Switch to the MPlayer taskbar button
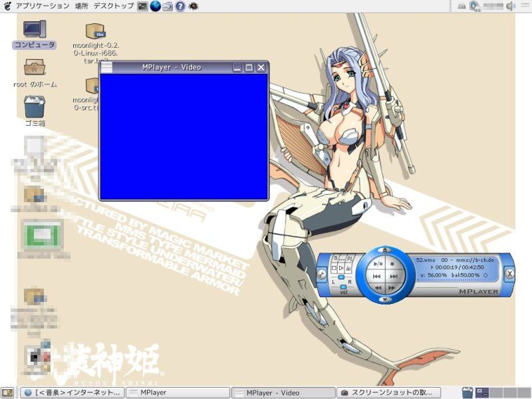This screenshot has height=399, width=532. coord(178,392)
